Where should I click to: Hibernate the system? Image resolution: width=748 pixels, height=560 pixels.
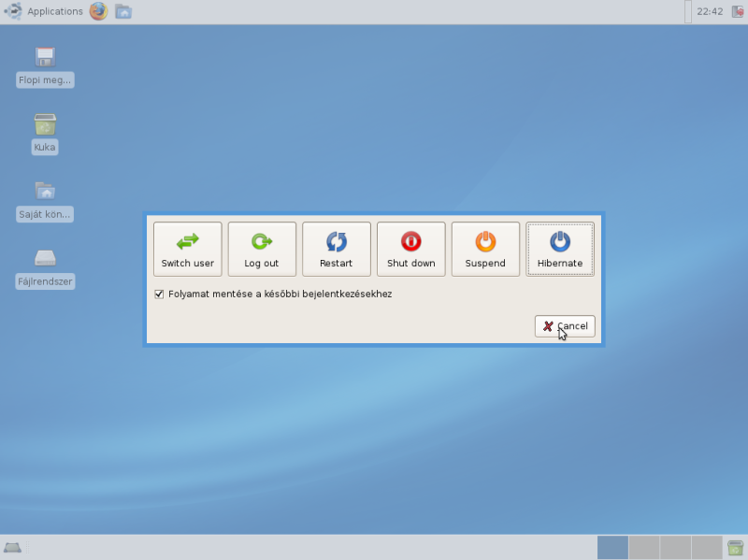559,249
